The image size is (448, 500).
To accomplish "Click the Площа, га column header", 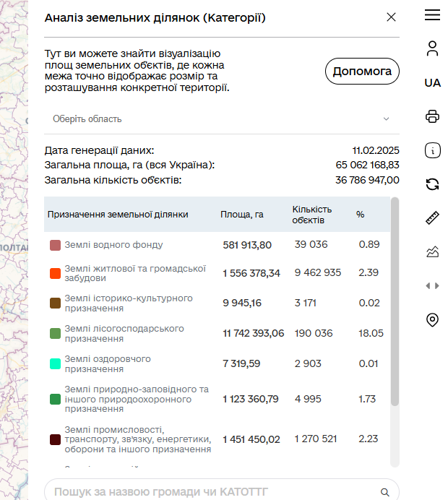I will (241, 215).
